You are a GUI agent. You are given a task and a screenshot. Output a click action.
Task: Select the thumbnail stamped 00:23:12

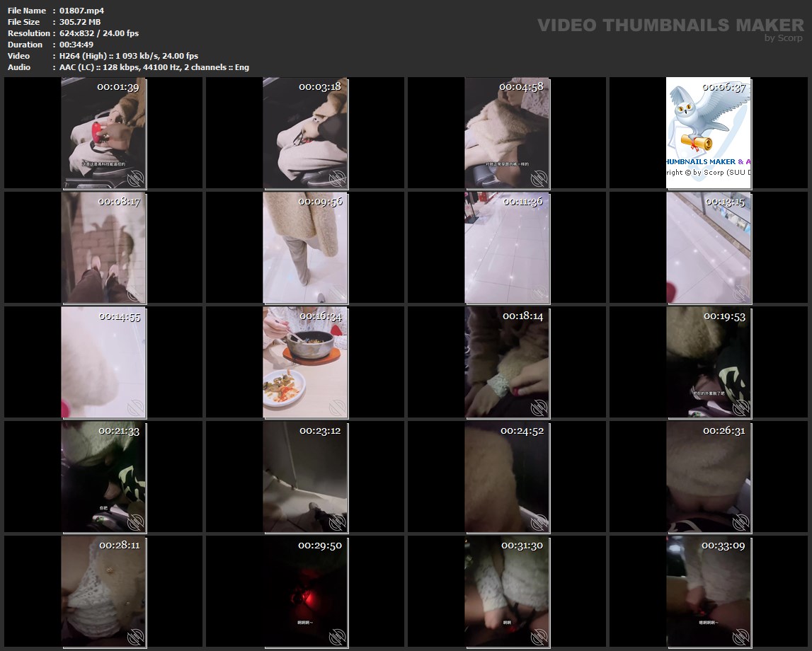pos(305,477)
